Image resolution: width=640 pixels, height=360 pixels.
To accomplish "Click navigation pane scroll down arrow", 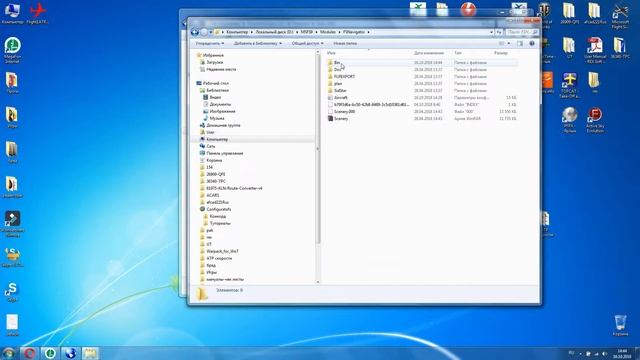I will (318, 282).
